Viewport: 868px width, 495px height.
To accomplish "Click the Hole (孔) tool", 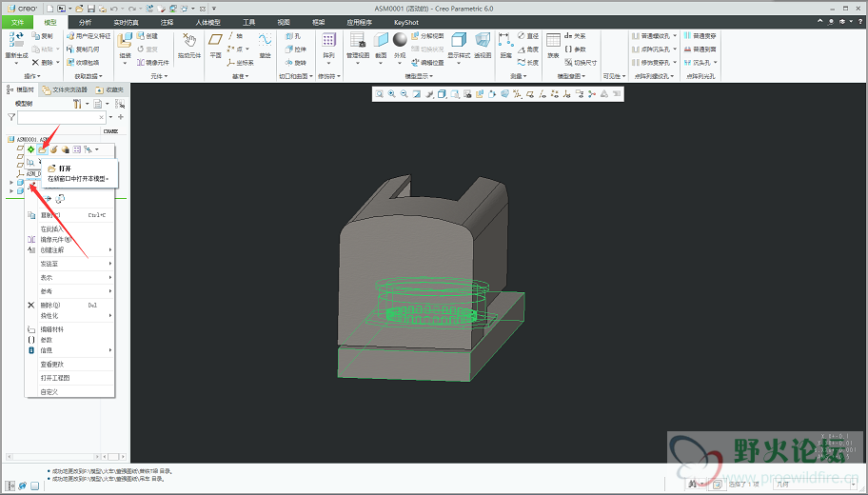I will (293, 36).
